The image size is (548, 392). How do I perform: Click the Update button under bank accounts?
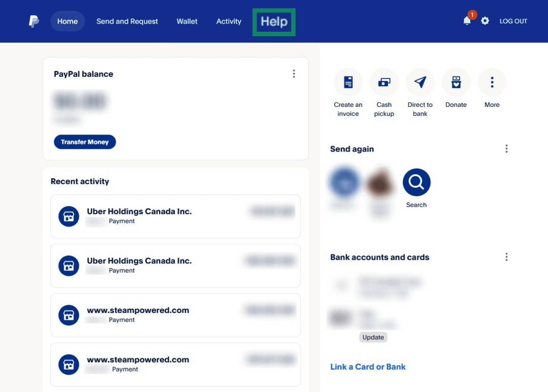pyautogui.click(x=373, y=337)
